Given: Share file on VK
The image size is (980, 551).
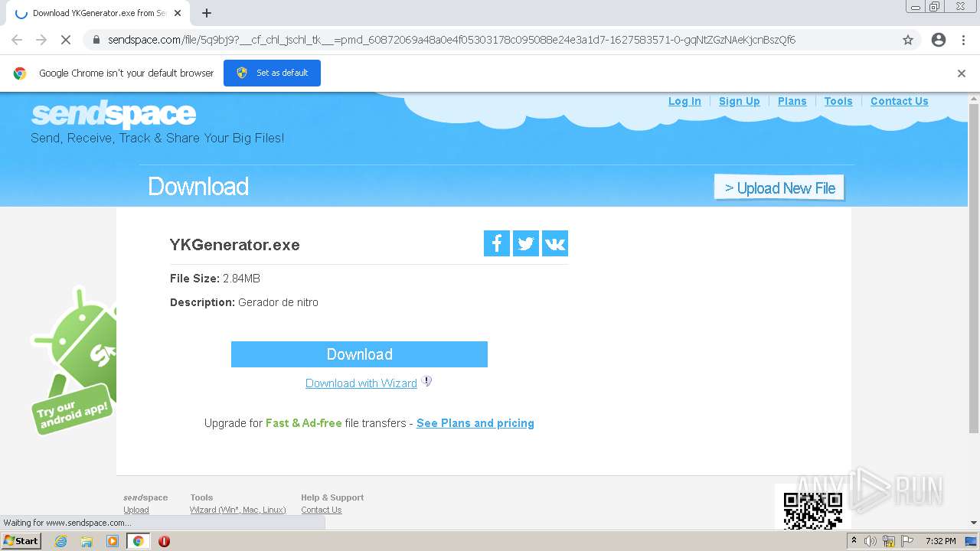Looking at the screenshot, I should click(x=554, y=243).
